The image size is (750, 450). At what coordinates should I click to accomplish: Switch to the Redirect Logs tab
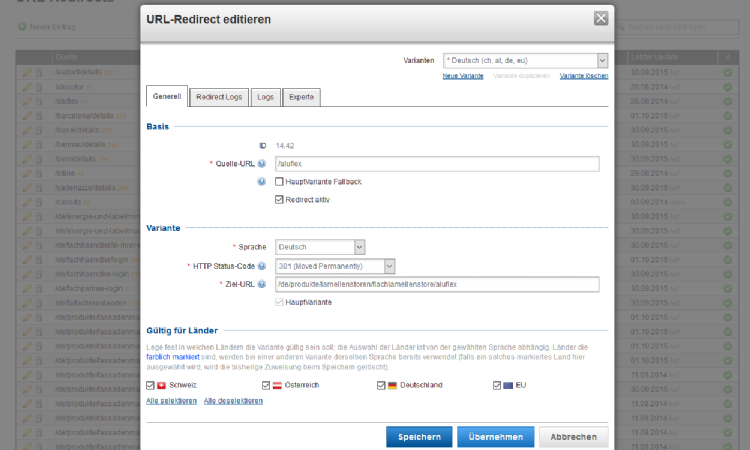[x=218, y=96]
